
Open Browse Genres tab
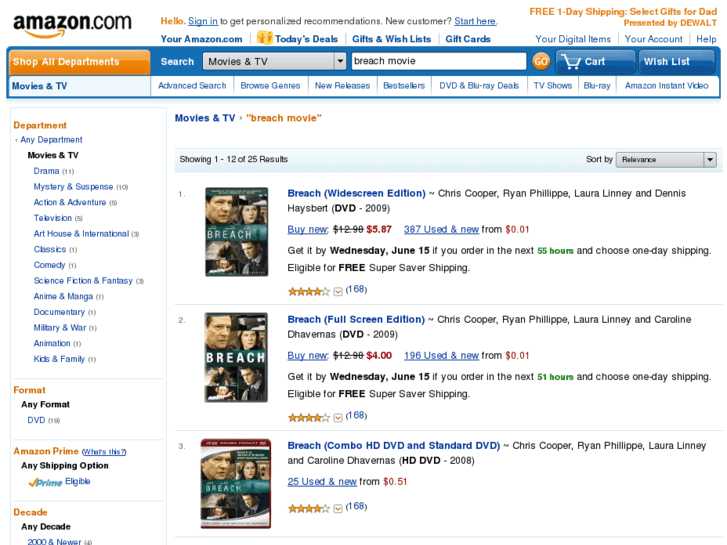[x=270, y=86]
